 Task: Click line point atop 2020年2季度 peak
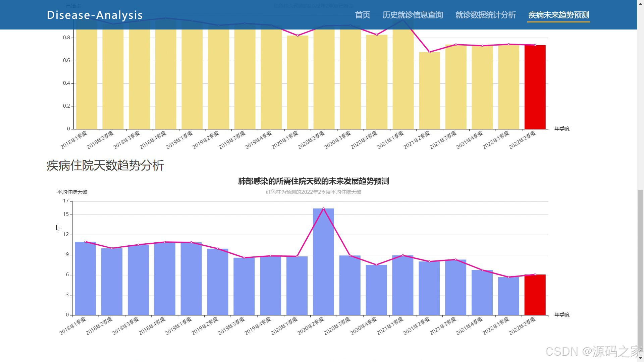tap(323, 208)
